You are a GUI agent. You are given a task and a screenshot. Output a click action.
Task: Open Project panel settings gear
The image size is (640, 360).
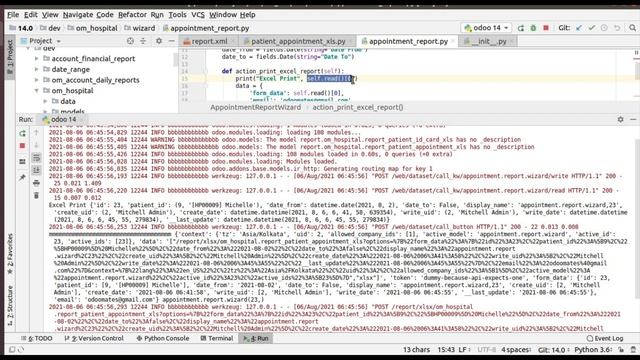click(159, 41)
